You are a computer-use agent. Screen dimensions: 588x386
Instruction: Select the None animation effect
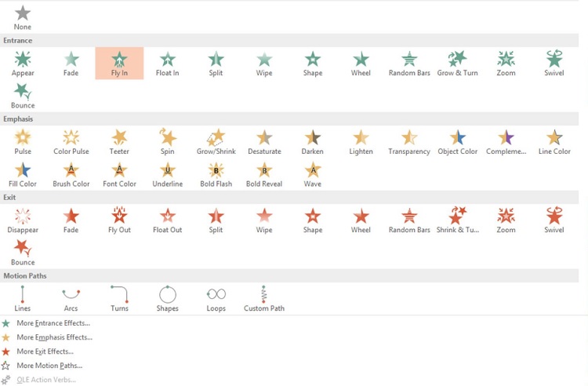click(x=23, y=17)
